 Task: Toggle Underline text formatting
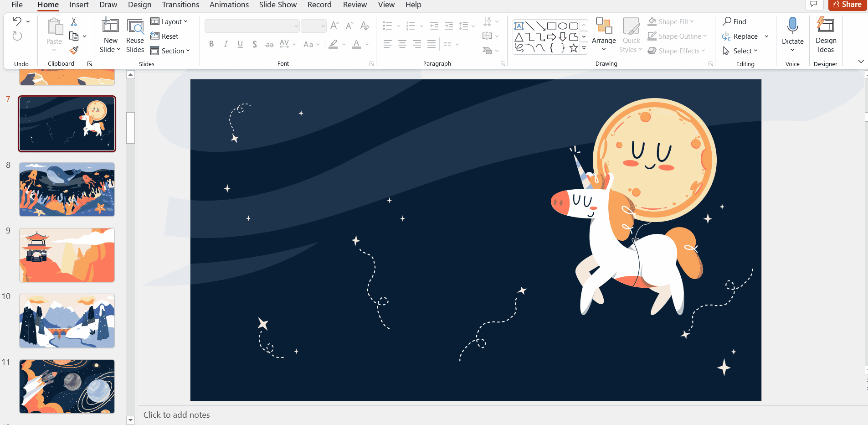[x=240, y=44]
